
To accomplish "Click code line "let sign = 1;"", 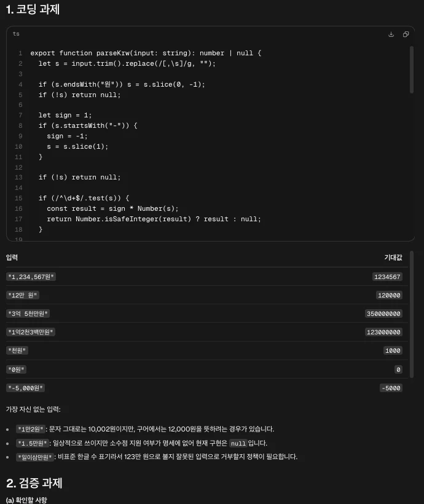I will click(65, 115).
